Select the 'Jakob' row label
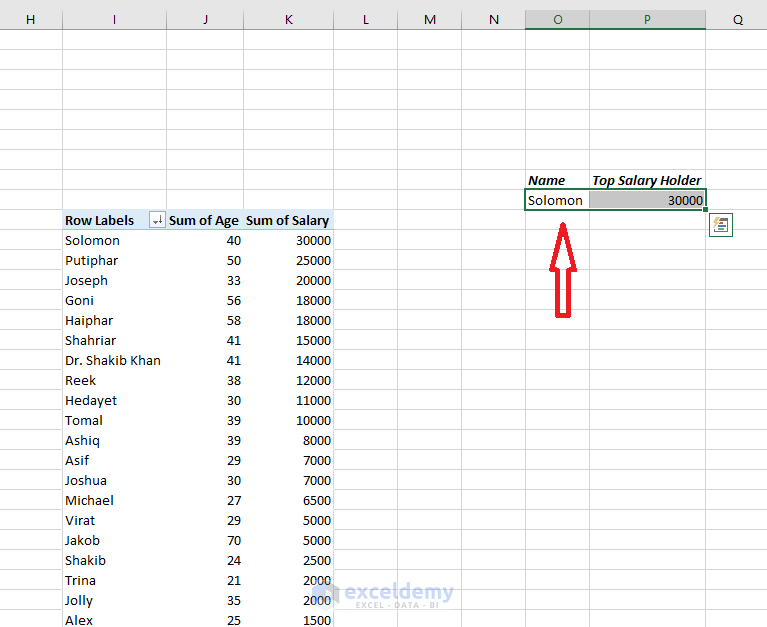 (x=114, y=540)
